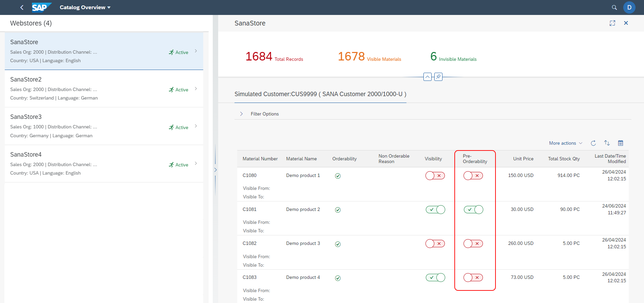Open SanaStore details via its chevron
This screenshot has width=644, height=303.
tap(196, 51)
